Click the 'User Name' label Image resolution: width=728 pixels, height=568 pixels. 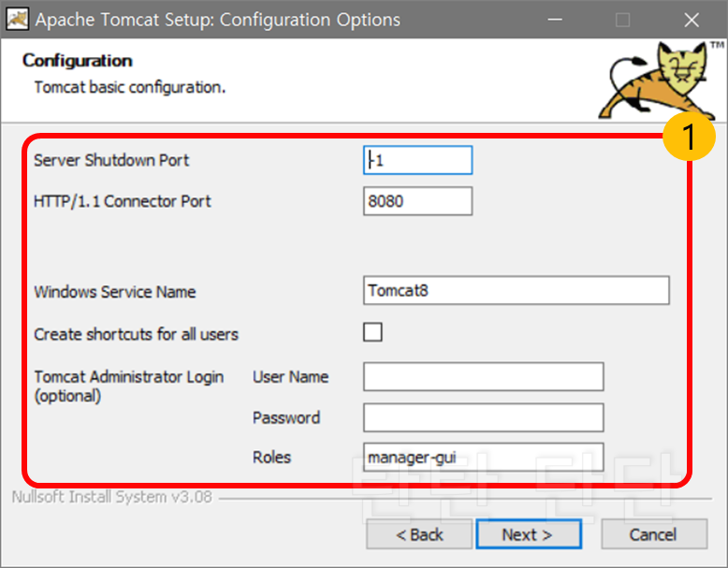pyautogui.click(x=291, y=377)
